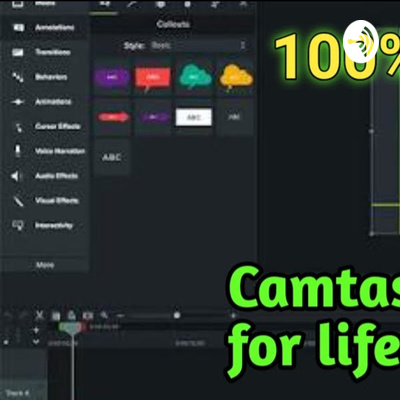This screenshot has height=400, width=400.
Task: Expand the More item at sidebar bottom
Action: pyautogui.click(x=45, y=265)
